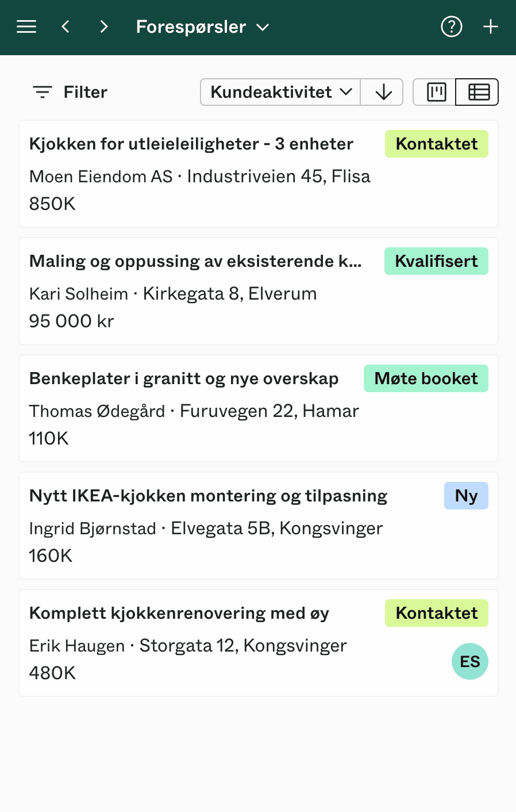Open the hamburger navigation menu
This screenshot has height=812, width=516.
coord(26,26)
